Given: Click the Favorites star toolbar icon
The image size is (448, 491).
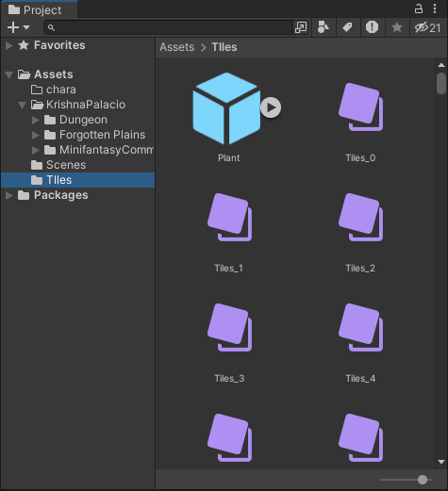Looking at the screenshot, I should 397,27.
